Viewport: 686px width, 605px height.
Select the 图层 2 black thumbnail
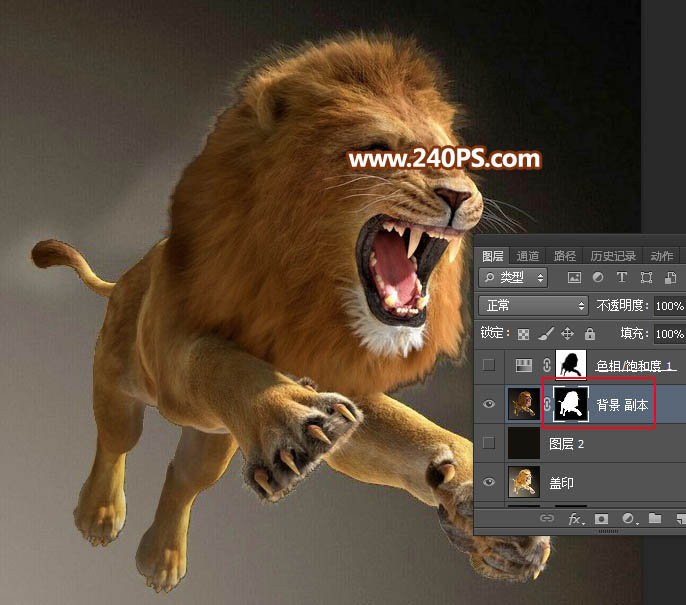(x=524, y=443)
